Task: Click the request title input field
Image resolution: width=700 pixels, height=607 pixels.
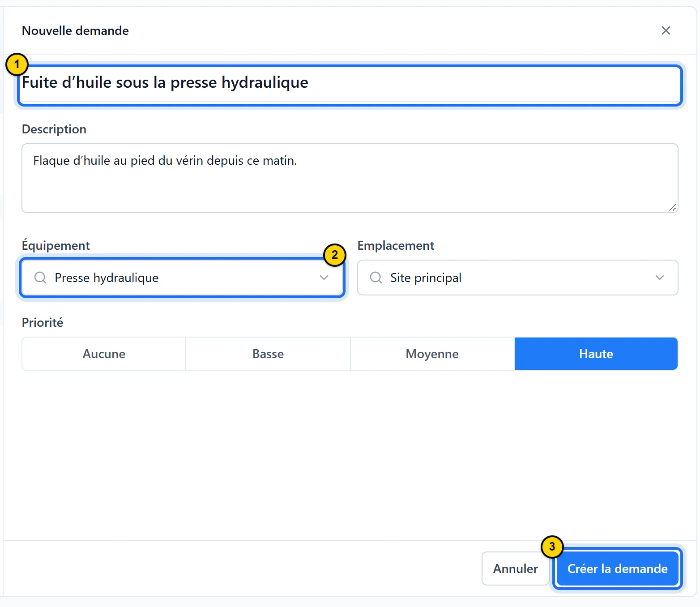Action: tap(350, 85)
